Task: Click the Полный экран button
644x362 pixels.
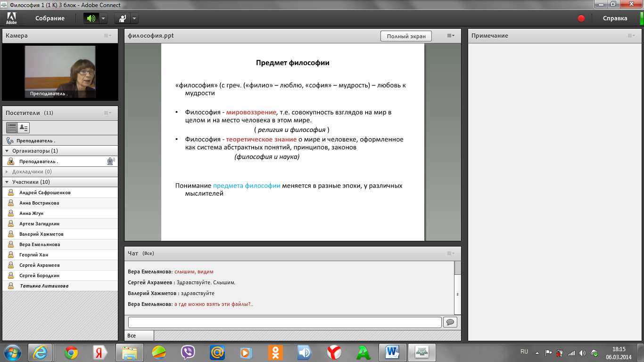Action: [x=406, y=36]
